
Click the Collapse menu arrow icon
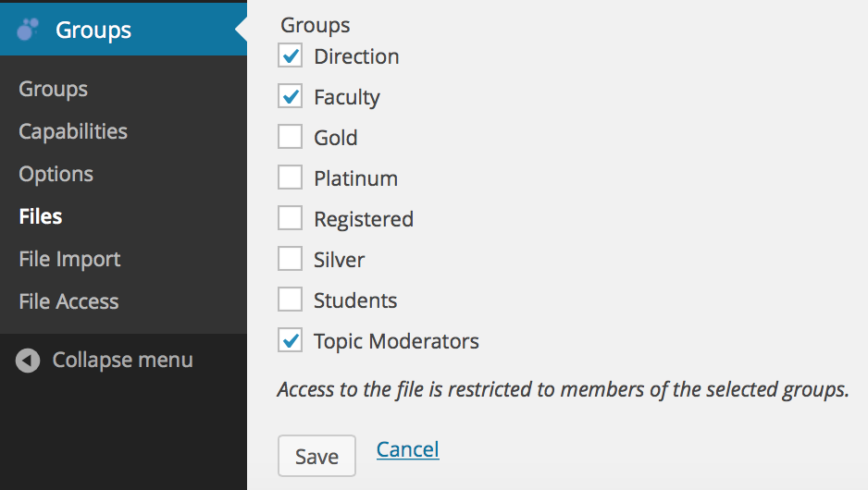[x=28, y=361]
